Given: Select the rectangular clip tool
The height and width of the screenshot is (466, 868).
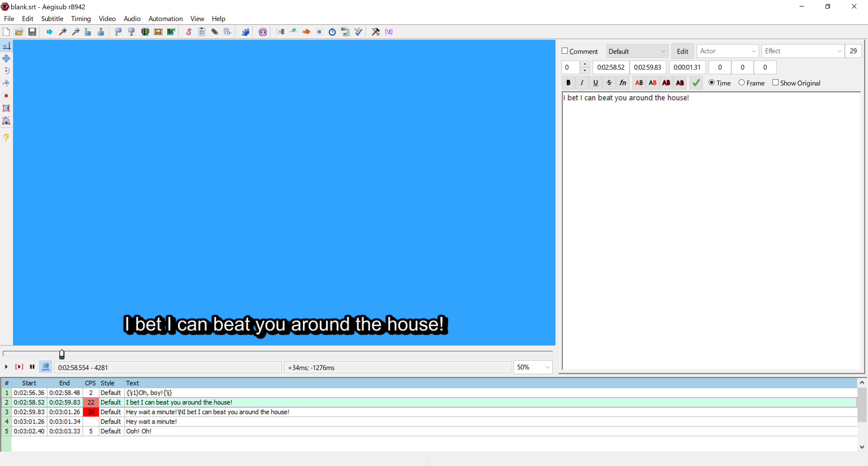Looking at the screenshot, I should click(x=6, y=108).
